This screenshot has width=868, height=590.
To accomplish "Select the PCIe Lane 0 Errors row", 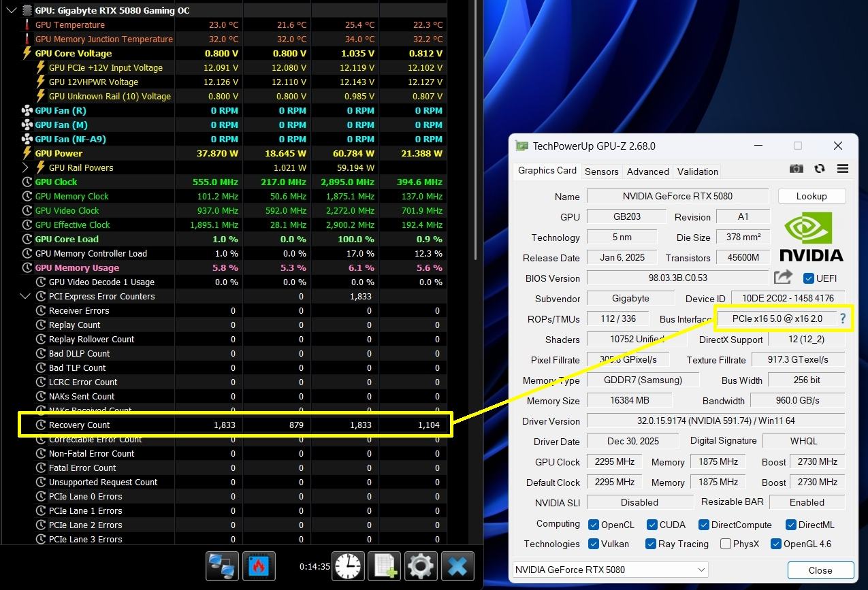I will pyautogui.click(x=234, y=496).
